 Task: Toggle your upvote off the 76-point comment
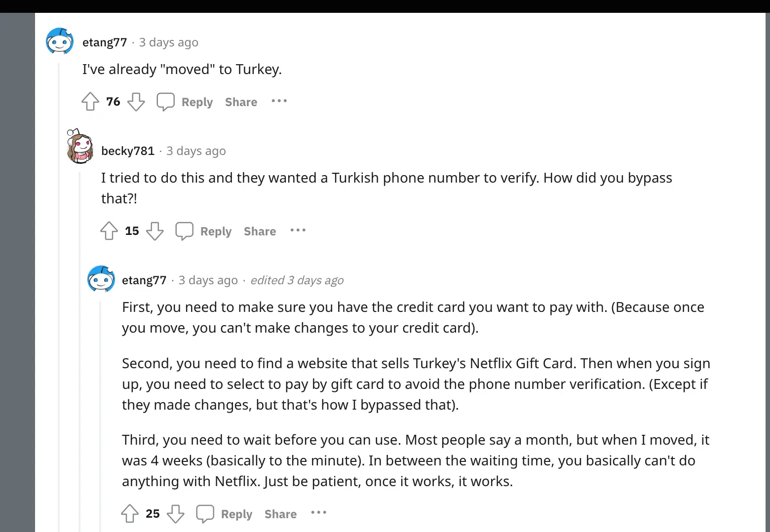coord(90,101)
